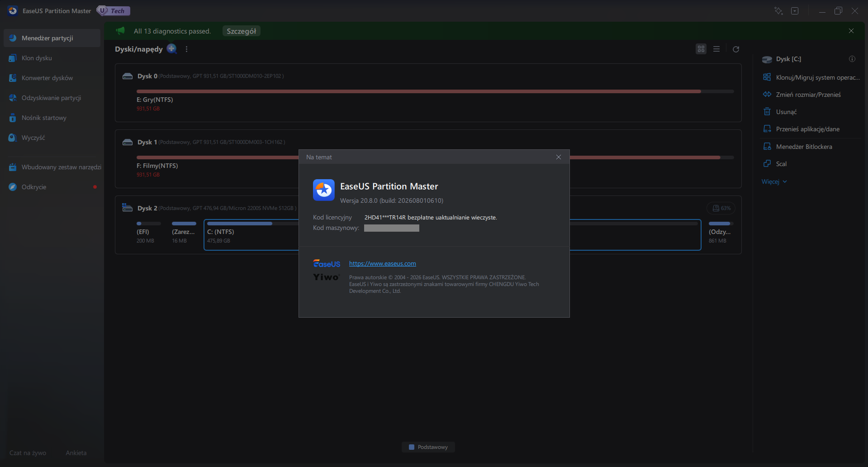The image size is (868, 467).
Task: Open Ankieta survey
Action: 76,453
